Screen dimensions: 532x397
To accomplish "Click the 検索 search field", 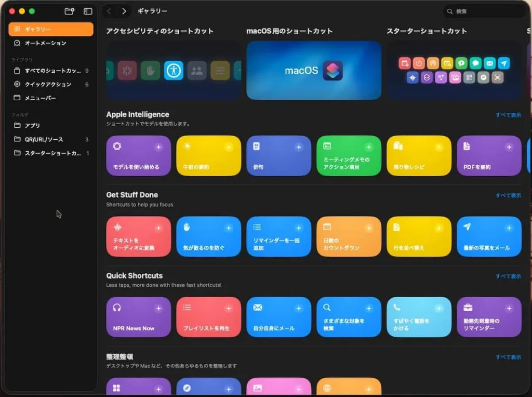I will (485, 11).
